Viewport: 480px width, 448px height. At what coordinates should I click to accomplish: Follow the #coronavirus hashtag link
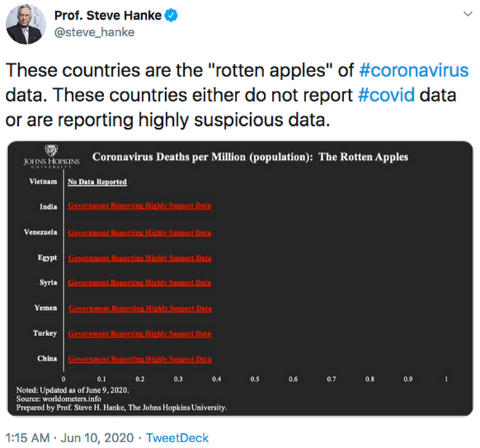[413, 71]
